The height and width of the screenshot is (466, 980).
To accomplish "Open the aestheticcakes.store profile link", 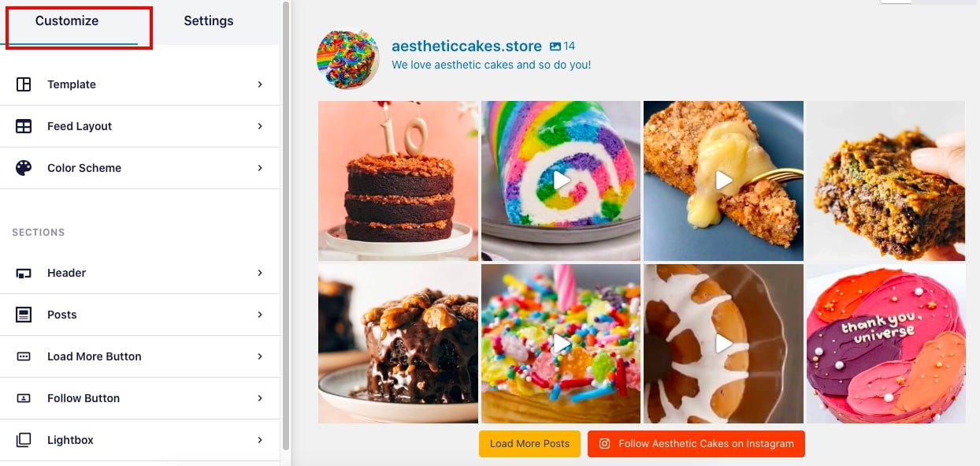I will pos(466,47).
